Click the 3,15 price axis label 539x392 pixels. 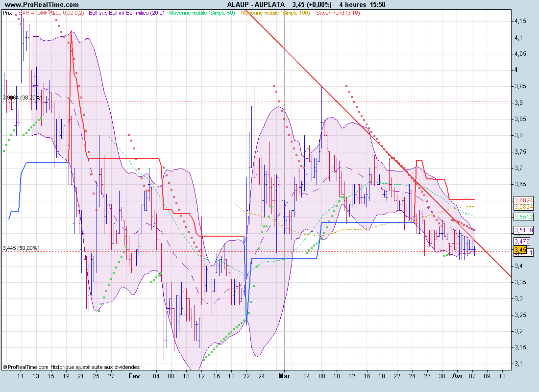[x=520, y=347]
